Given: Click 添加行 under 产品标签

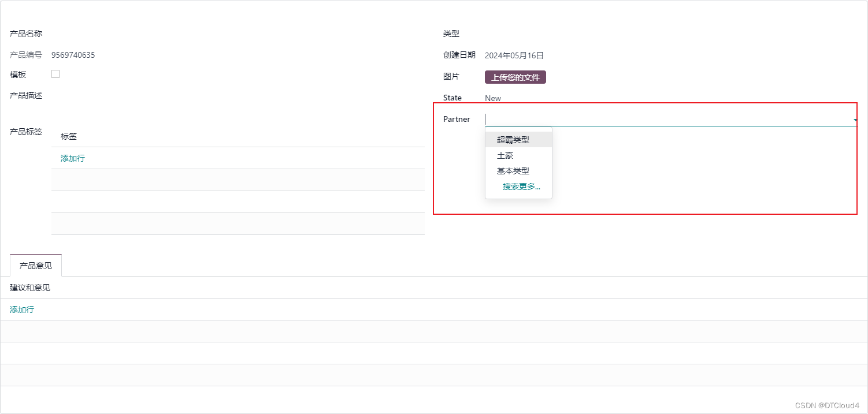Looking at the screenshot, I should (72, 158).
